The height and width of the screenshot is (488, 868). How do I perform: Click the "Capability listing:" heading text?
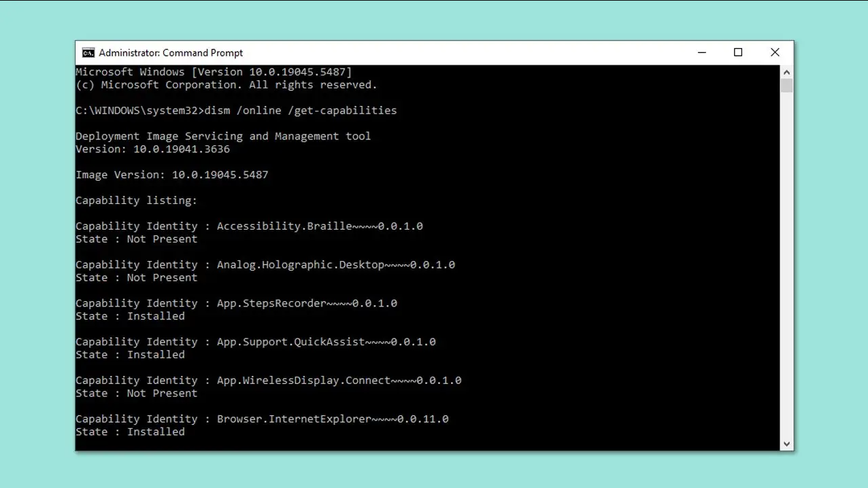[136, 201]
